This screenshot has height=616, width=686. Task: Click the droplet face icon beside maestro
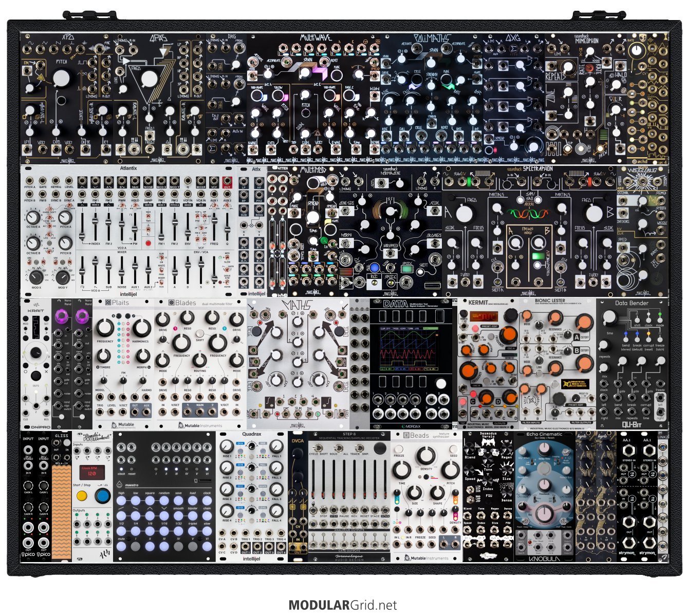coord(120,484)
